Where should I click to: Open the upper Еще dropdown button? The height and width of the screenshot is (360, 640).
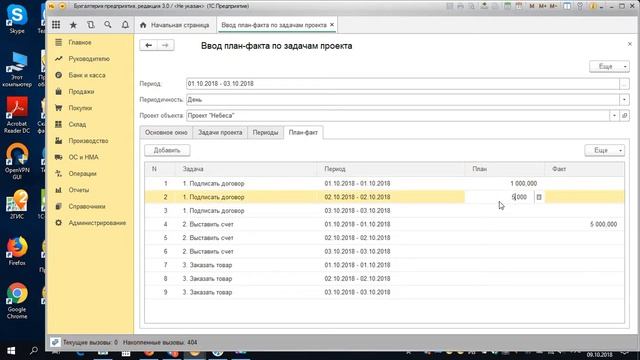(x=609, y=67)
